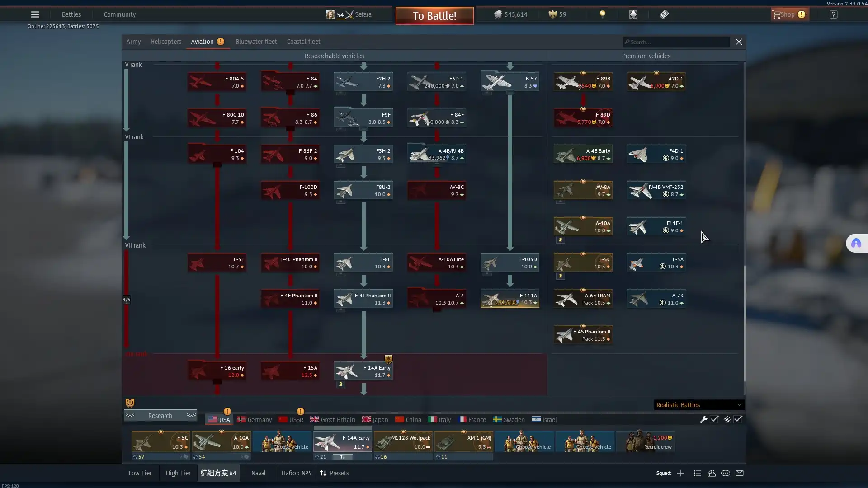The image size is (868, 488).
Task: Open the Presets menu
Action: [x=335, y=473]
